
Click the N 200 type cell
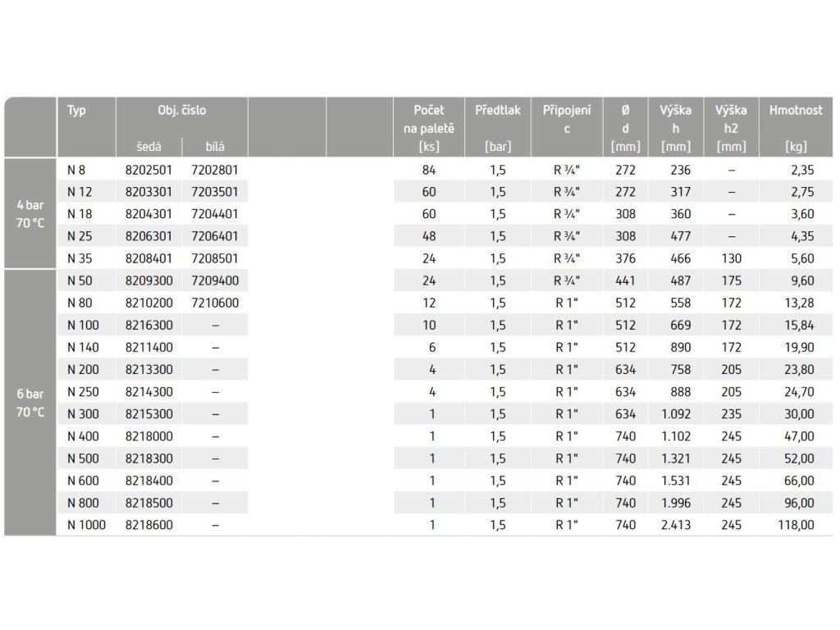pos(83,370)
